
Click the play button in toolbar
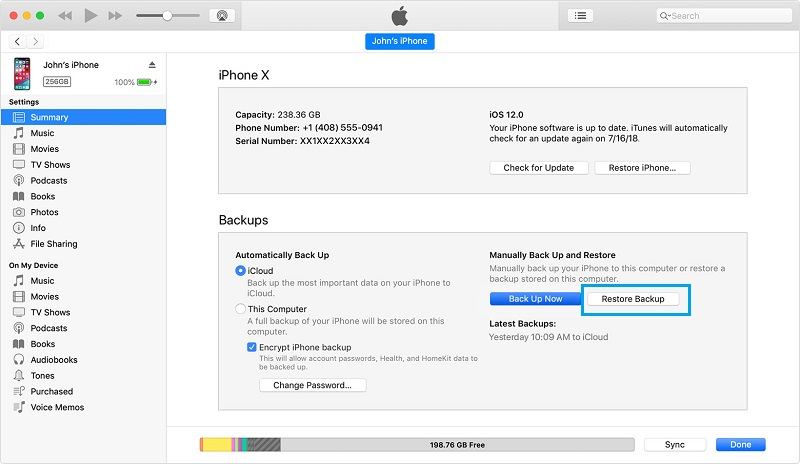(91, 15)
